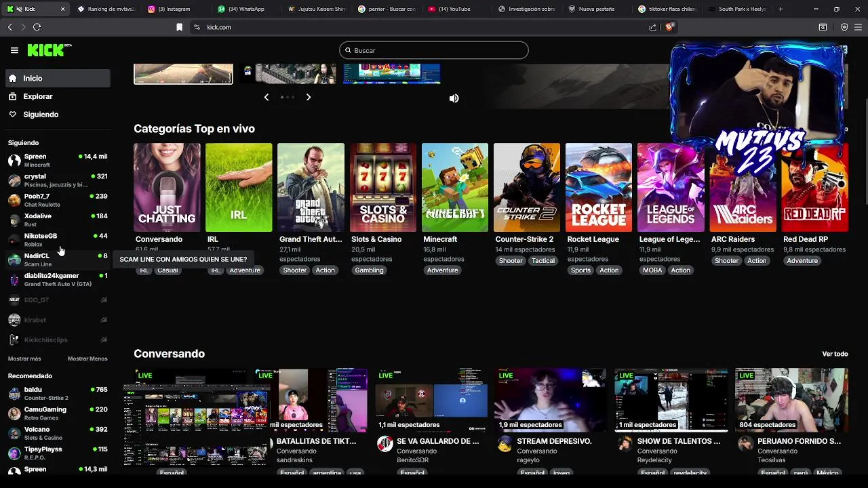The height and width of the screenshot is (488, 868).
Task: Open League of Legends category card
Action: tap(671, 188)
